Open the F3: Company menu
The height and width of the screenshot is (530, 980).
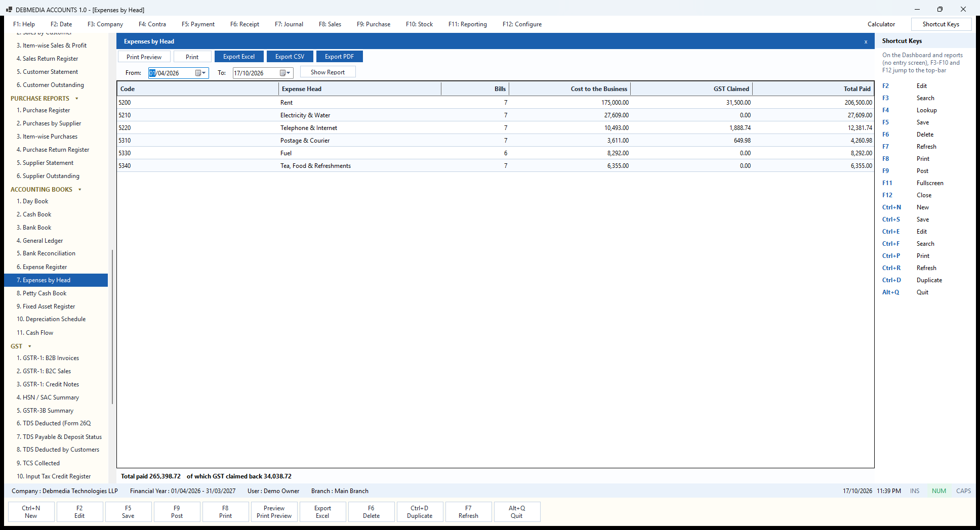pos(105,24)
